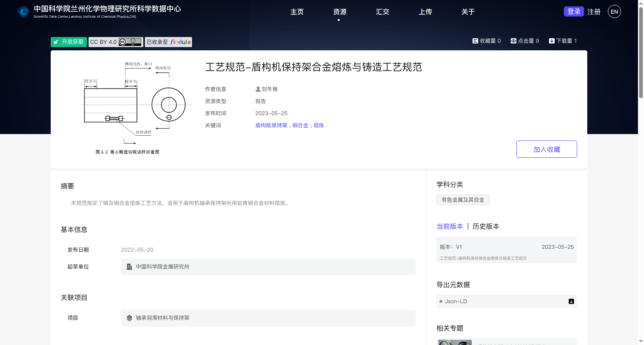This screenshot has height=345, width=644.
Task: Click the 点击量 eye icon
Action: click(513, 41)
